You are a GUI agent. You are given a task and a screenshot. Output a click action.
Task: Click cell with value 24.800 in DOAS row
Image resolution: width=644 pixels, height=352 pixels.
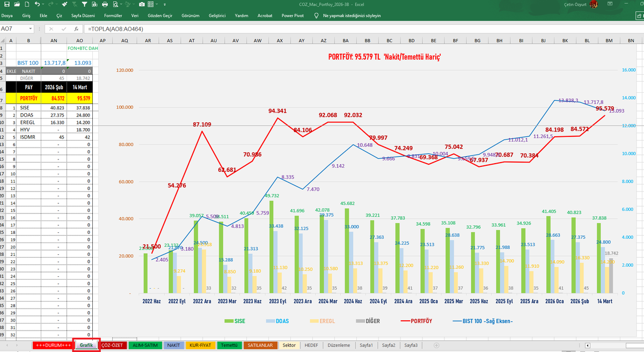point(79,115)
